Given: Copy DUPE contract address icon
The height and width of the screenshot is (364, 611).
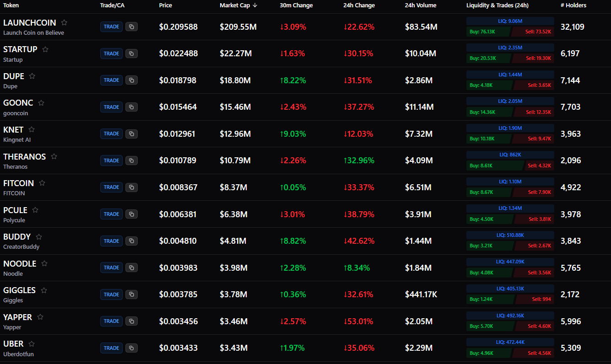Looking at the screenshot, I should pos(131,80).
